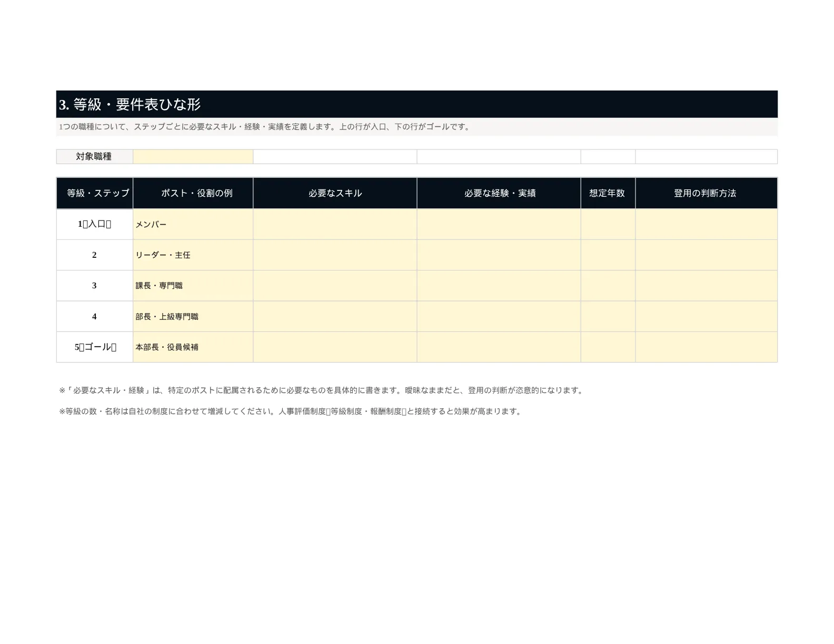Click 登用の判断方法 cell in 部長・上級専門職 row
The height and width of the screenshot is (644, 834).
[x=706, y=316]
